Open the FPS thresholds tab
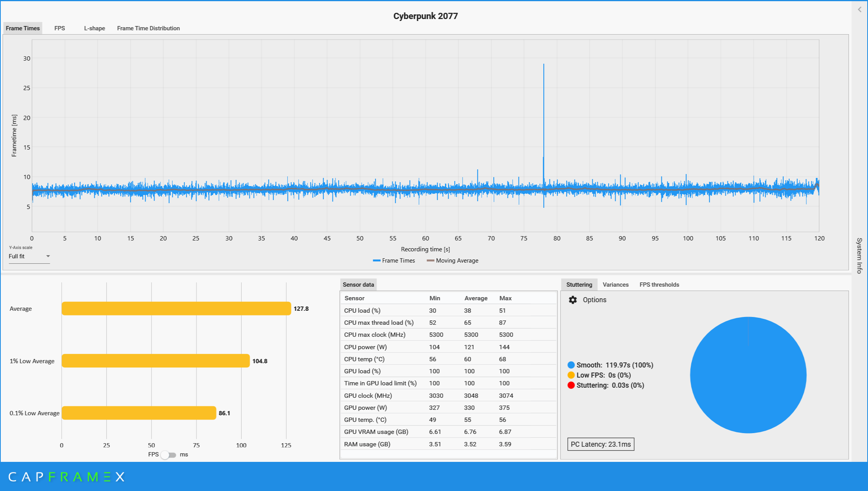This screenshot has height=491, width=868. coord(659,285)
